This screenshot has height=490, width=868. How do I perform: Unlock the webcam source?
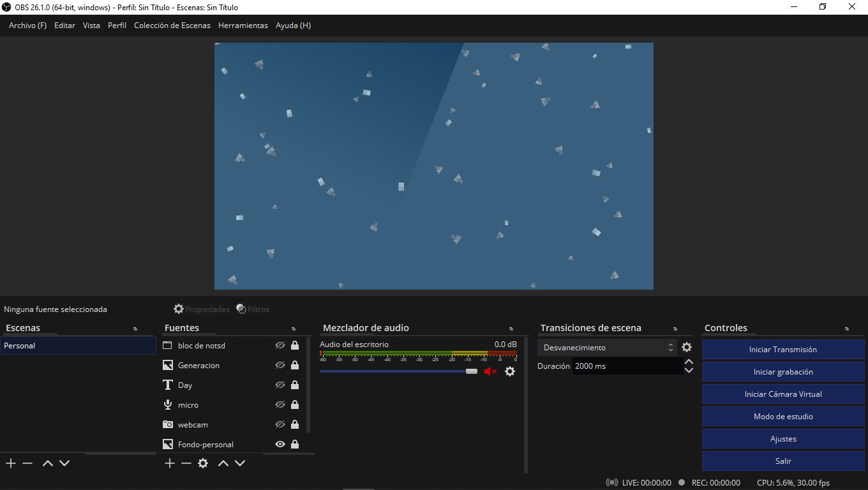click(x=295, y=424)
